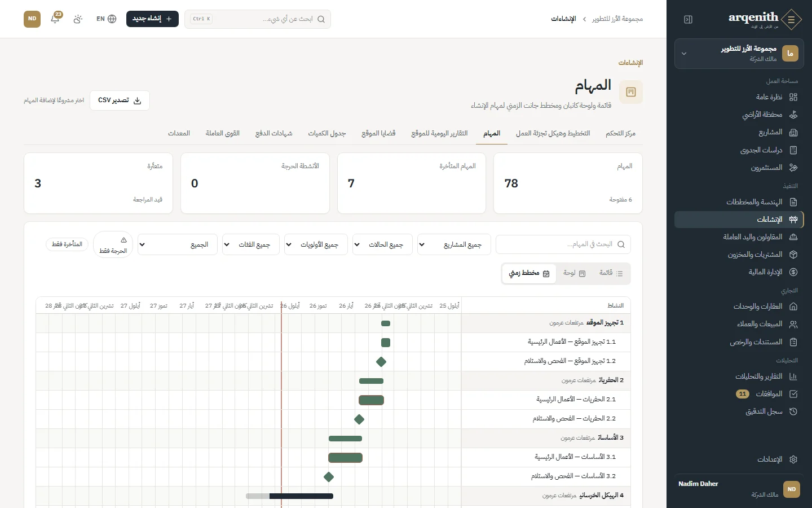
Task: Open التخطيط وهيكل تجزئة العمل tab
Action: 553,134
